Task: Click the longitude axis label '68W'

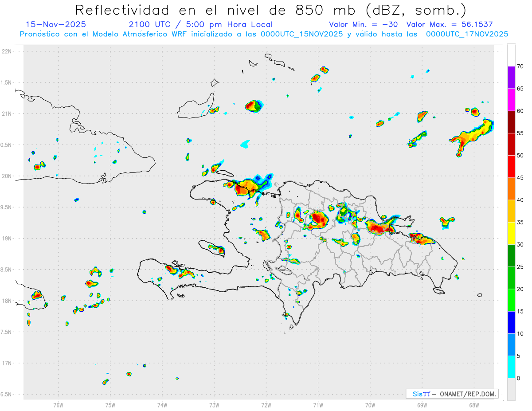Action: coord(474,405)
